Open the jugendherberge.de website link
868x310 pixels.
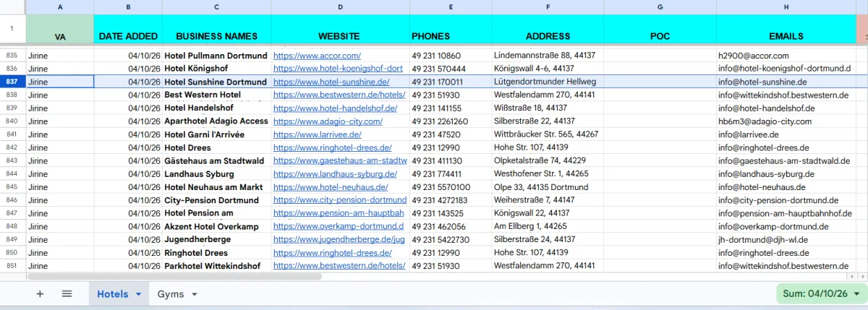[x=339, y=239]
